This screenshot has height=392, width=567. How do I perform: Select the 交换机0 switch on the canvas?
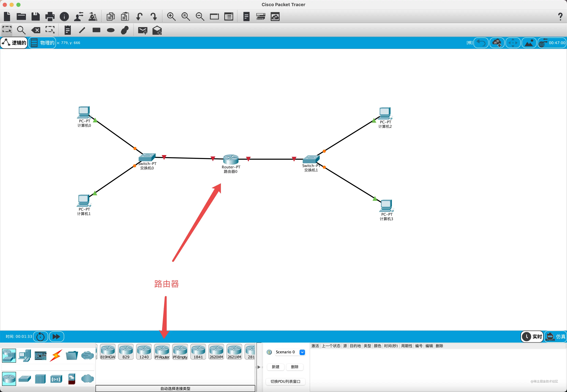(147, 157)
